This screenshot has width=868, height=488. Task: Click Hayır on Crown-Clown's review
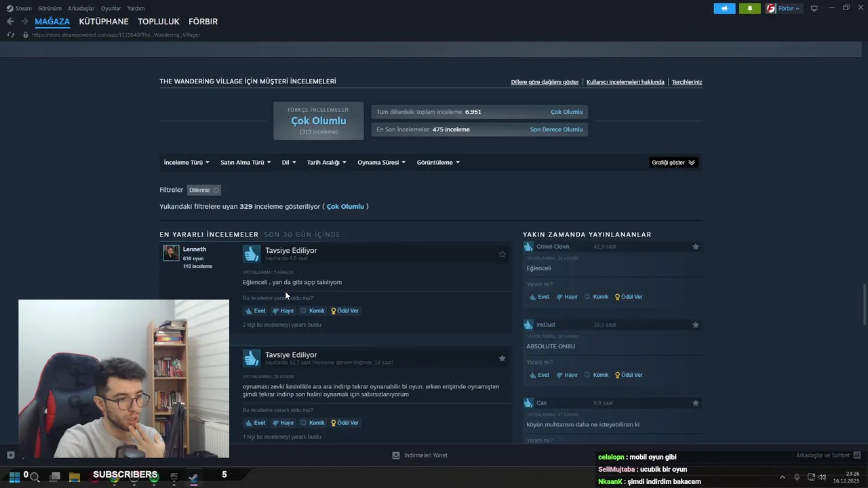[567, 297]
